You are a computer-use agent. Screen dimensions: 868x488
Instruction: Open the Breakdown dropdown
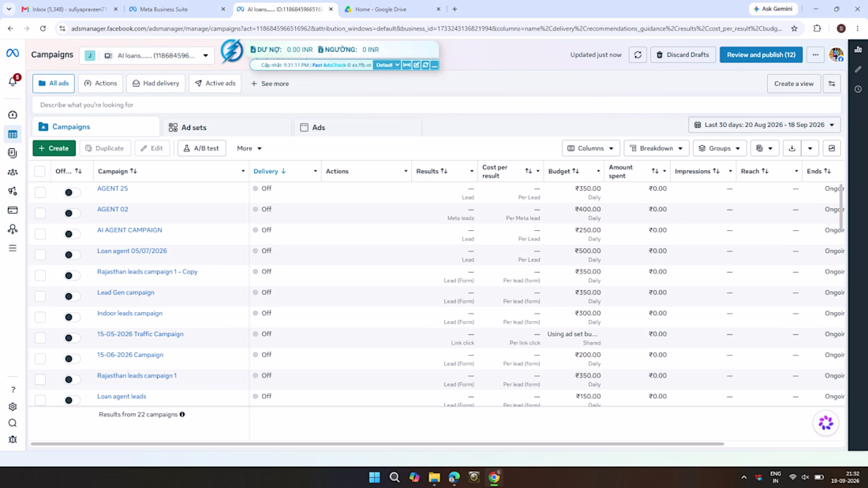point(656,148)
